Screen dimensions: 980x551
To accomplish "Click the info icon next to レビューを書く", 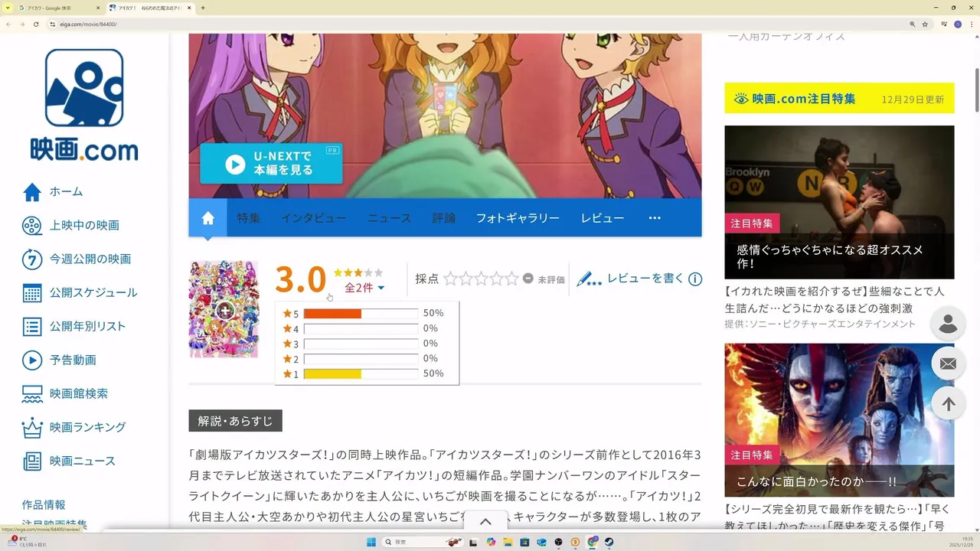I will pos(695,279).
